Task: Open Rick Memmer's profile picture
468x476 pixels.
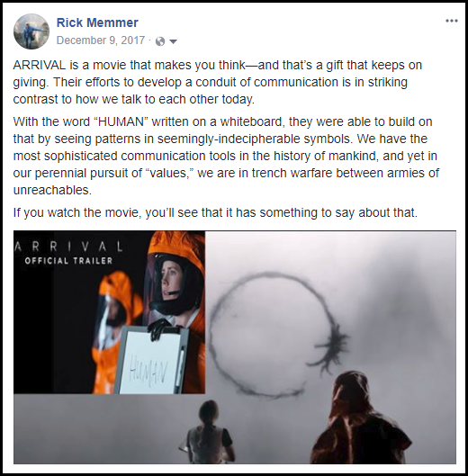Action: pyautogui.click(x=31, y=31)
